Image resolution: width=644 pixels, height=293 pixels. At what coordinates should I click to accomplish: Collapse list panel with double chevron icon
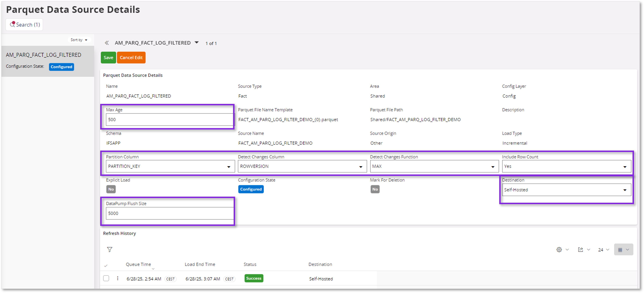click(x=107, y=43)
